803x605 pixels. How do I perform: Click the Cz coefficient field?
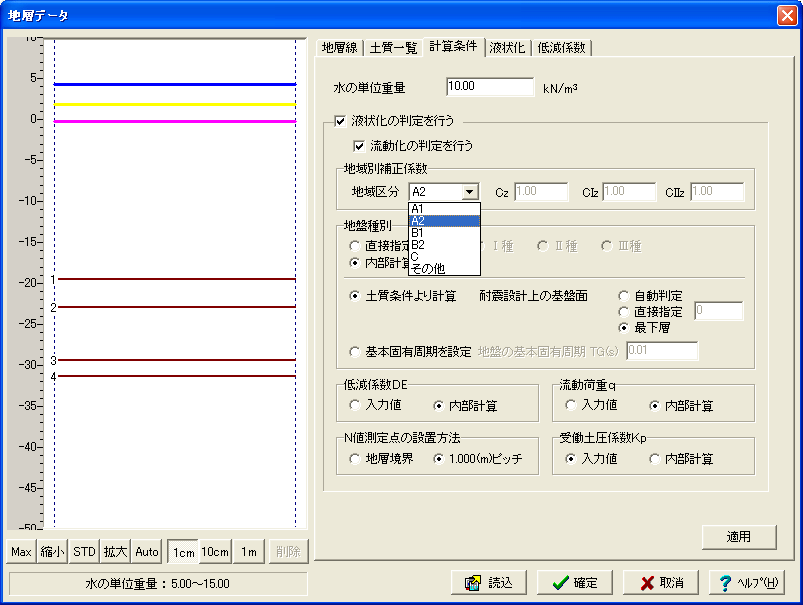tap(541, 192)
